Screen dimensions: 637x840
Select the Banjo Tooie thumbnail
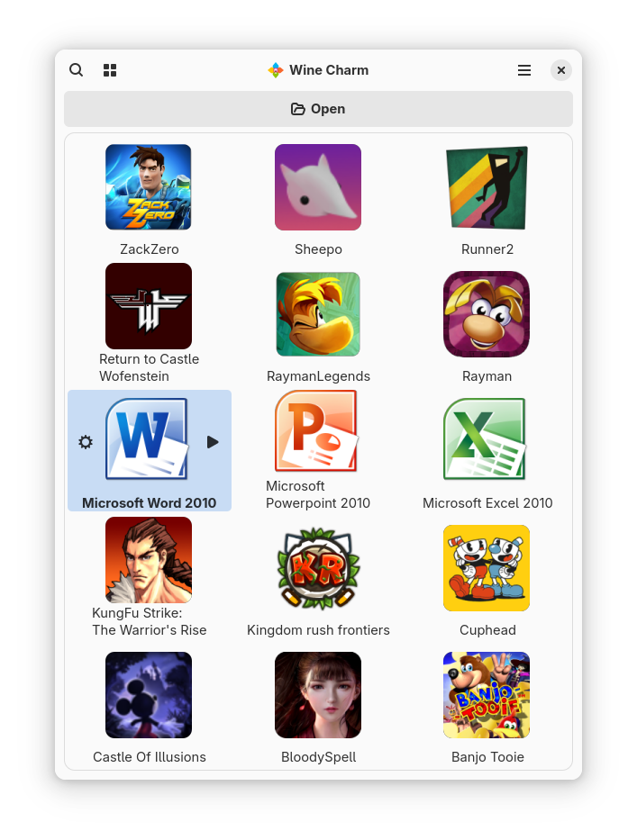[487, 695]
